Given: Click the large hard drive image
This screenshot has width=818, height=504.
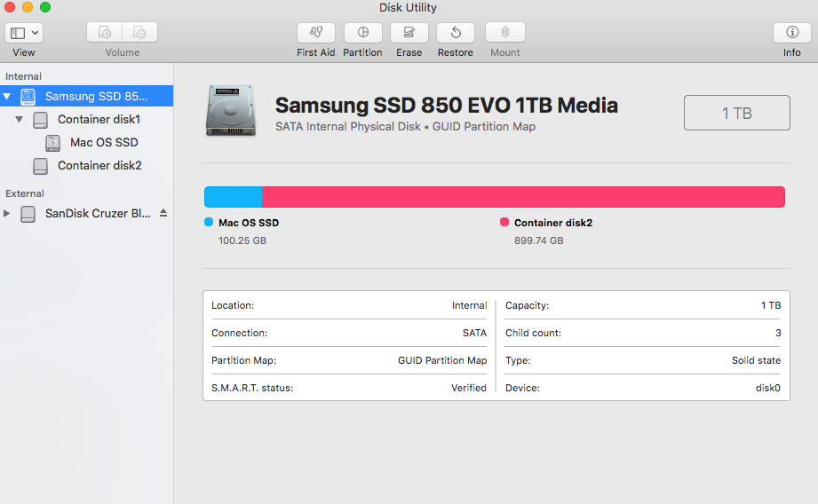Looking at the screenshot, I should [x=231, y=111].
